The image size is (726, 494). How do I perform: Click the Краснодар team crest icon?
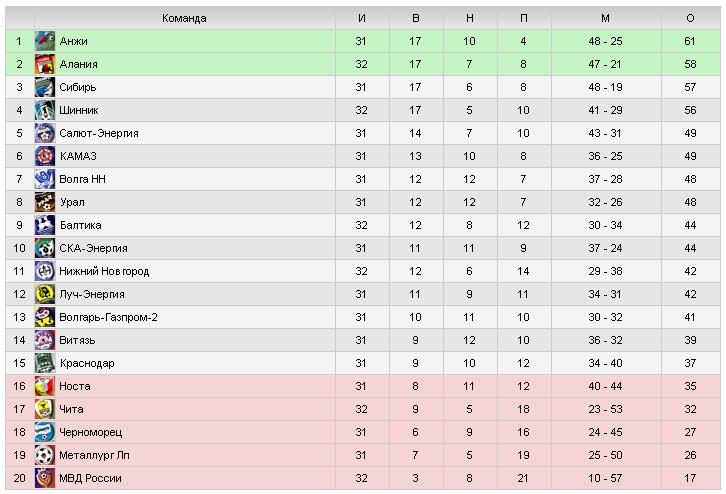pos(44,363)
